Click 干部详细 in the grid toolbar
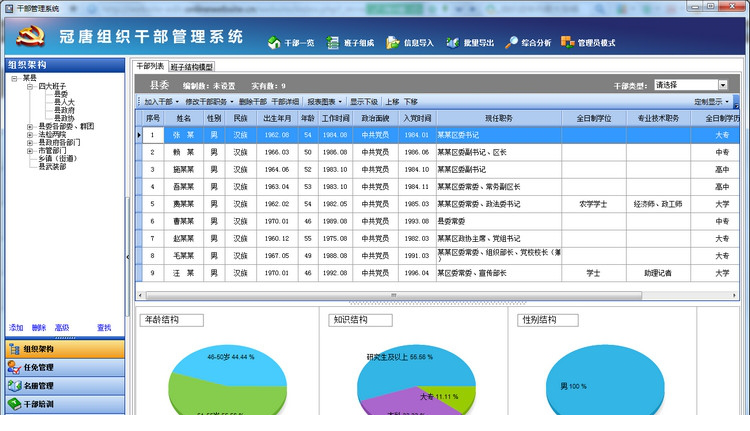750x431 pixels. (285, 102)
